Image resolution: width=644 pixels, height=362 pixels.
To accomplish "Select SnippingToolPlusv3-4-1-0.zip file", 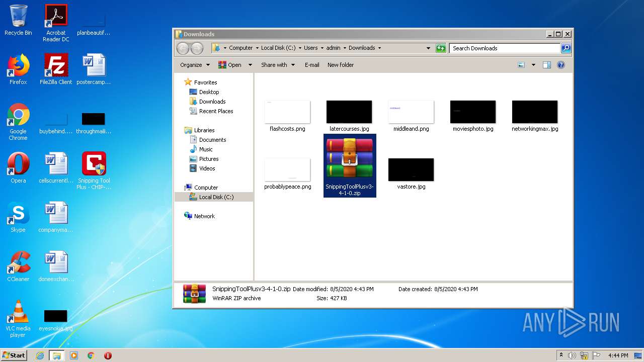I will (350, 166).
